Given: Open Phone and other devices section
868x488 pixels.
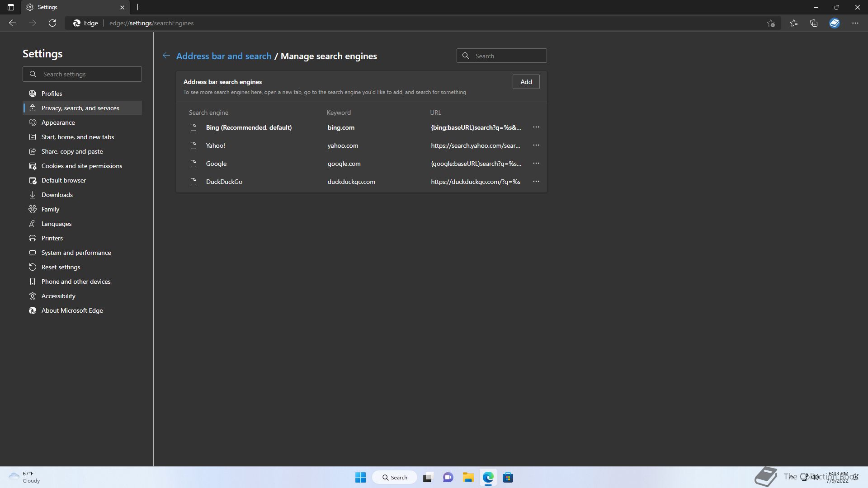Looking at the screenshot, I should point(82,282).
